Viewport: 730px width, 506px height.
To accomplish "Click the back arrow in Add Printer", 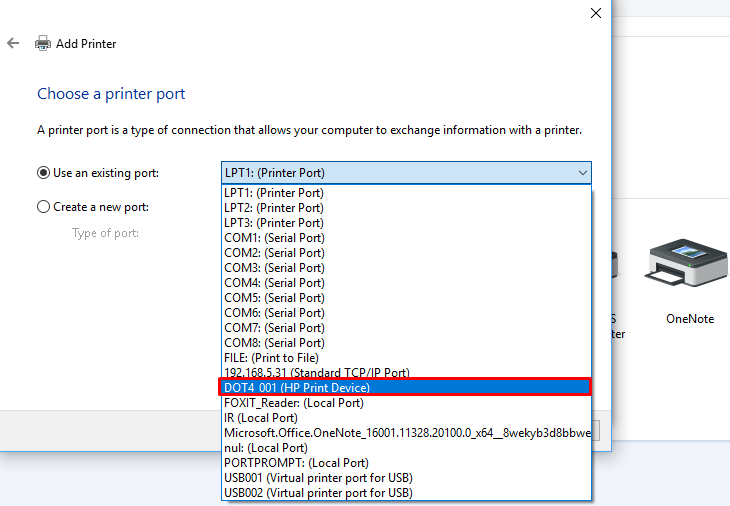I will click(13, 44).
